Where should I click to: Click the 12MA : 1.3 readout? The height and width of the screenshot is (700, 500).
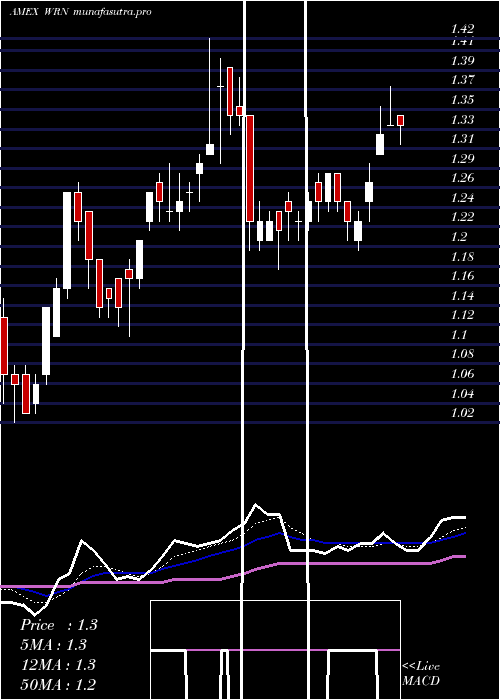58,665
